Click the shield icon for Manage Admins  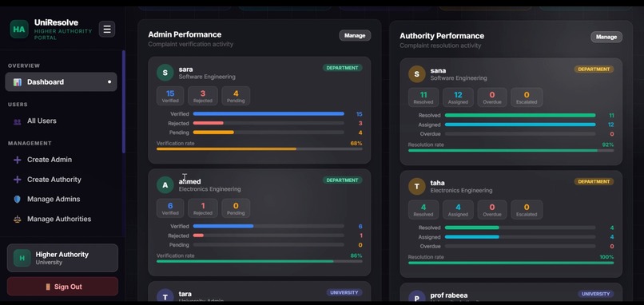18,199
